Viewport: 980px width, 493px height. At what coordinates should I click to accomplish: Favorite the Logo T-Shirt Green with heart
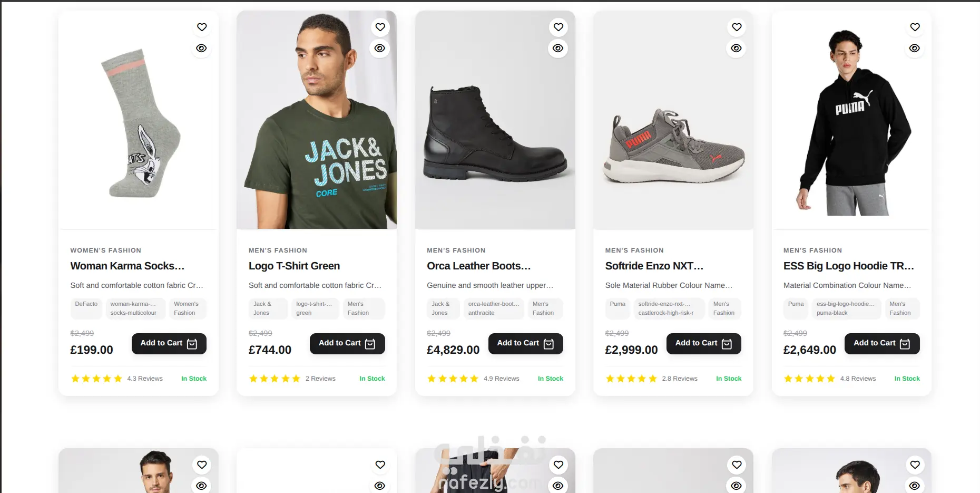380,27
